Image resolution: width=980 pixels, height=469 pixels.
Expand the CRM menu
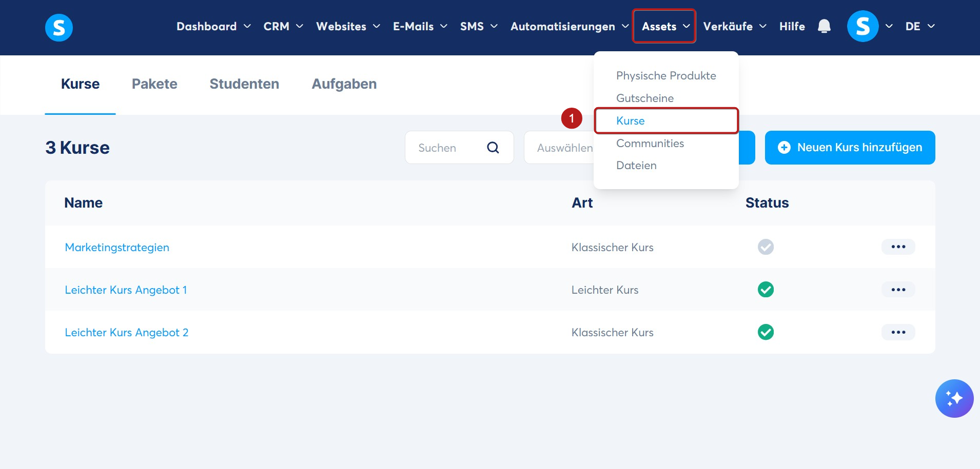pos(283,26)
